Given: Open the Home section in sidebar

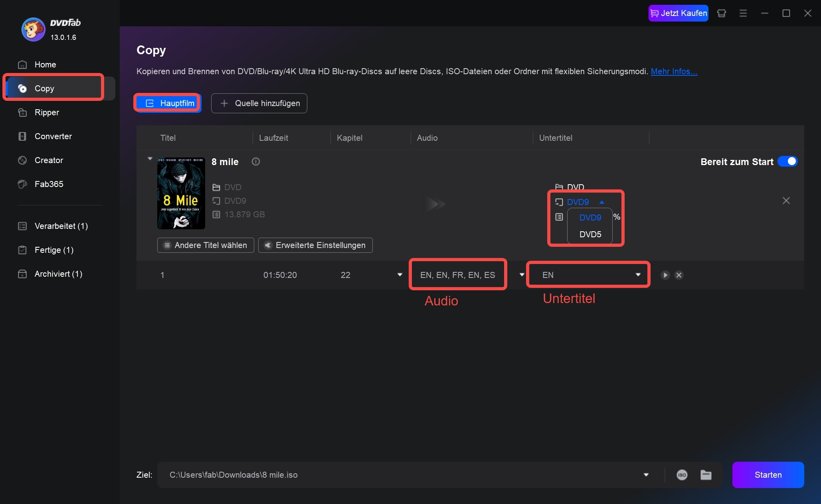Looking at the screenshot, I should tap(45, 65).
